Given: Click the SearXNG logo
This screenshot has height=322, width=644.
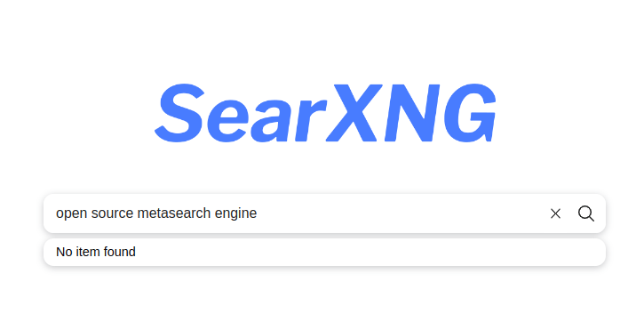Looking at the screenshot, I should [325, 113].
